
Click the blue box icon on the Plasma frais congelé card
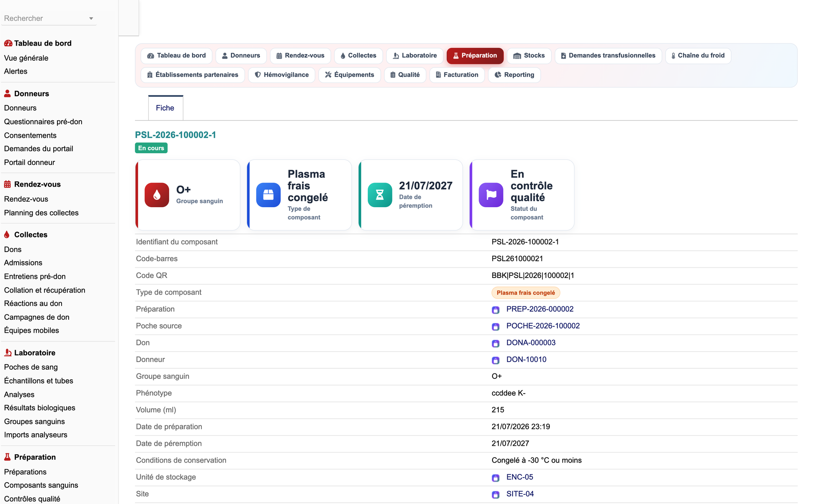[268, 195]
